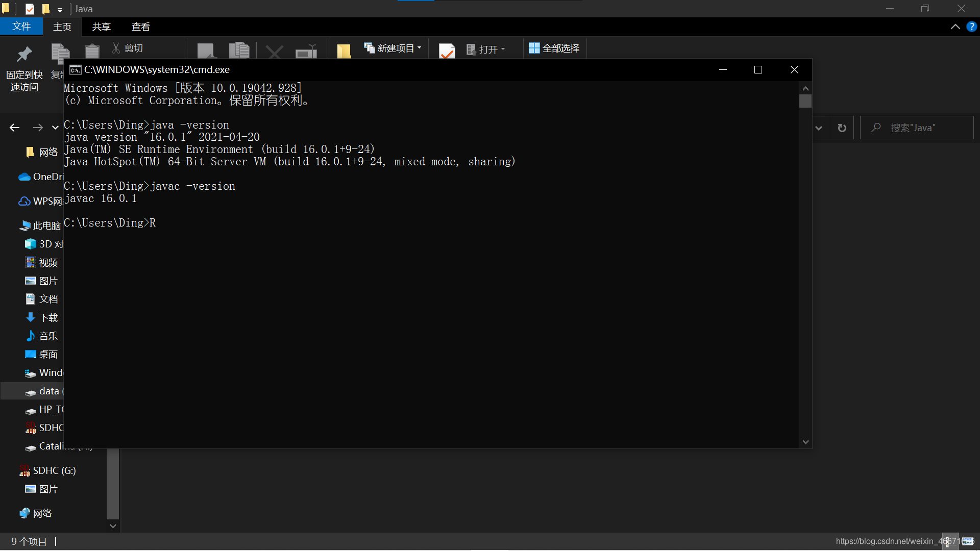
Task: Click the search "Java" input field
Action: 917,128
